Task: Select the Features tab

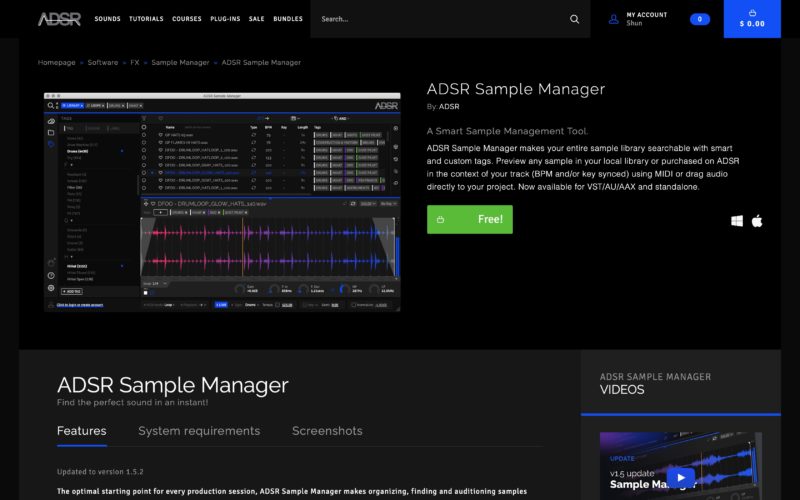Action: click(82, 431)
